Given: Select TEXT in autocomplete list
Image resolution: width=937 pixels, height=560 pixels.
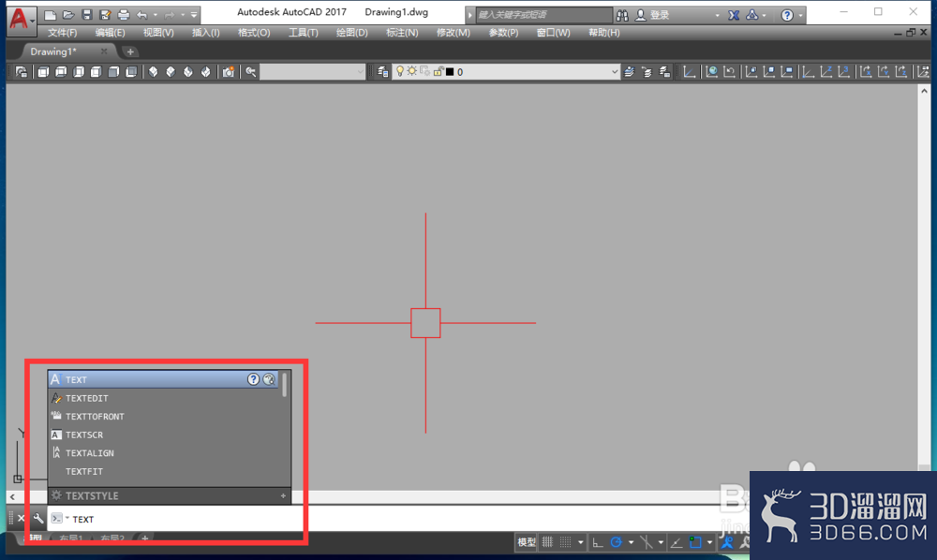Looking at the screenshot, I should click(x=163, y=379).
